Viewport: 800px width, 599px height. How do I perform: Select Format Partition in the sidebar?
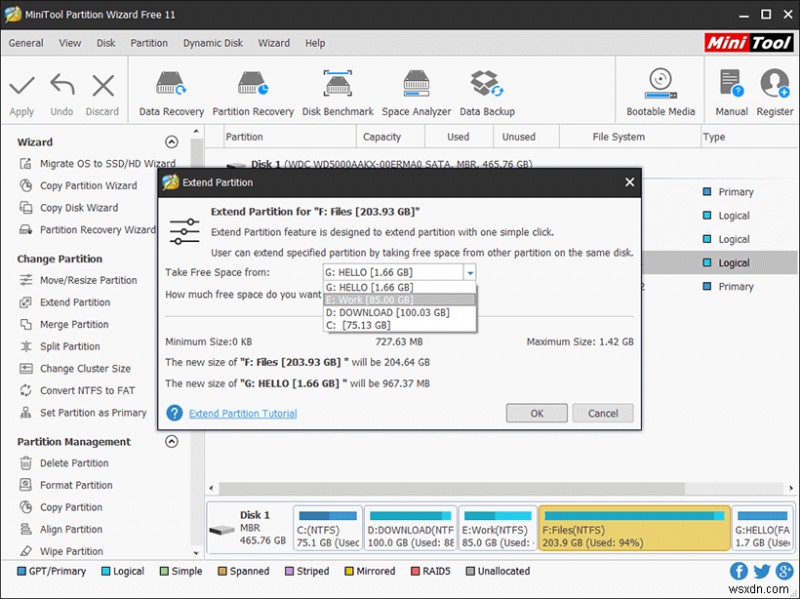click(x=75, y=485)
